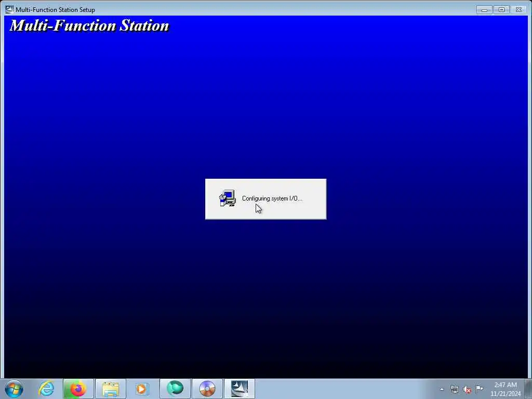Image resolution: width=532 pixels, height=399 pixels.
Task: Click the Show Desktop strip at the taskbar end
Action: pyautogui.click(x=528, y=389)
